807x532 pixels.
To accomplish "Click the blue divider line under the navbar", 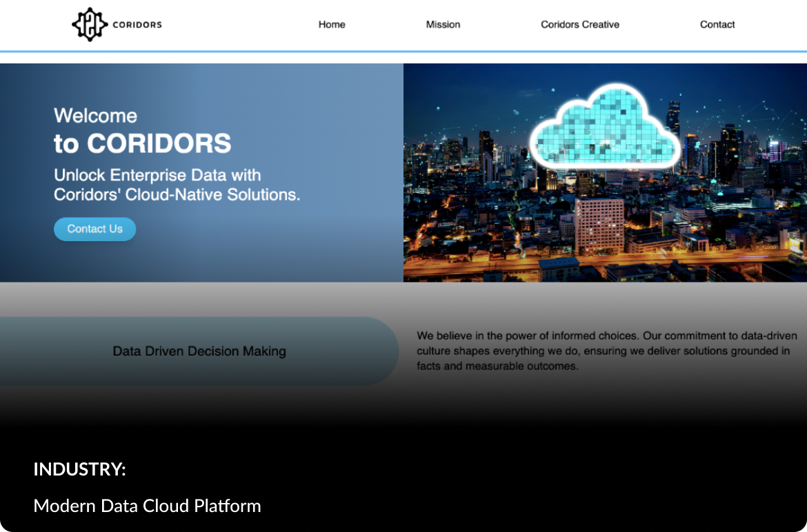I will click(x=403, y=51).
